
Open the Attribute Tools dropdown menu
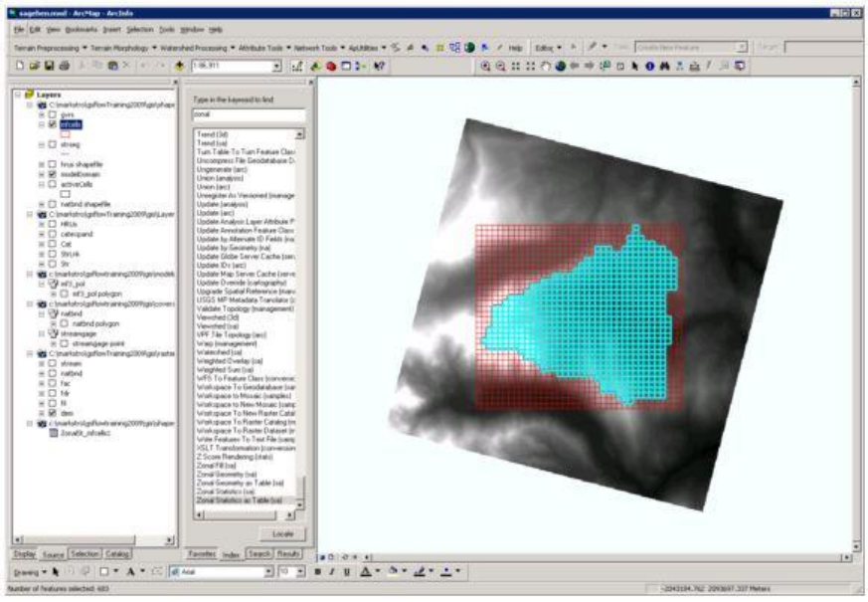coord(264,48)
